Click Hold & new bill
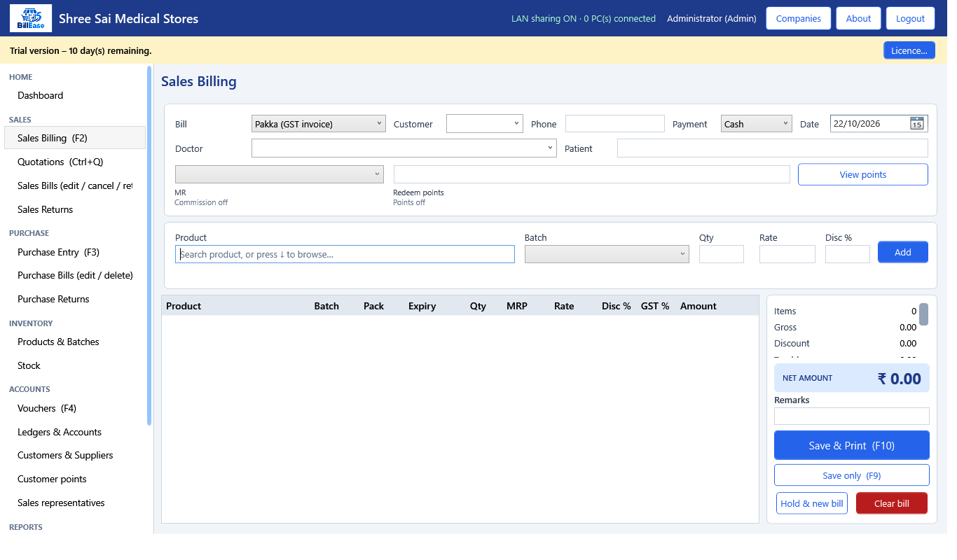The width and height of the screenshot is (957, 560). coord(812,503)
